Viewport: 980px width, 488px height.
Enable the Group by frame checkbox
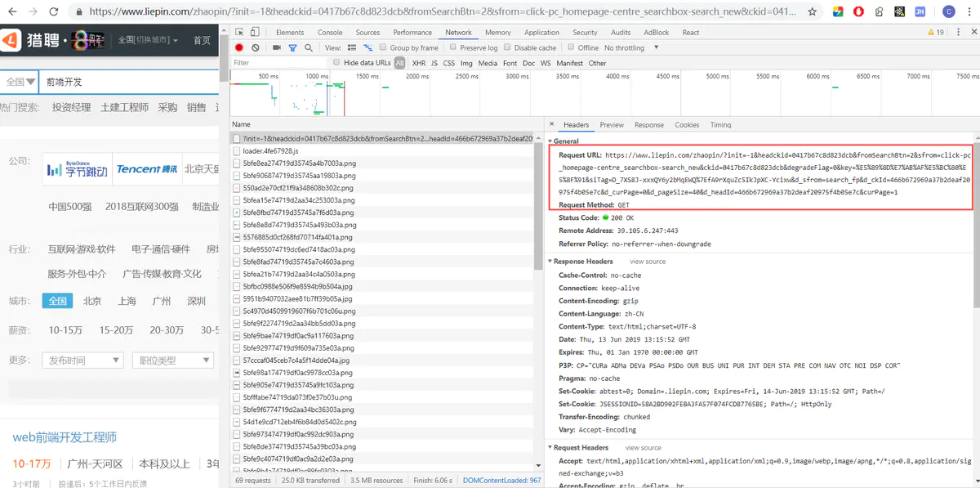(384, 48)
